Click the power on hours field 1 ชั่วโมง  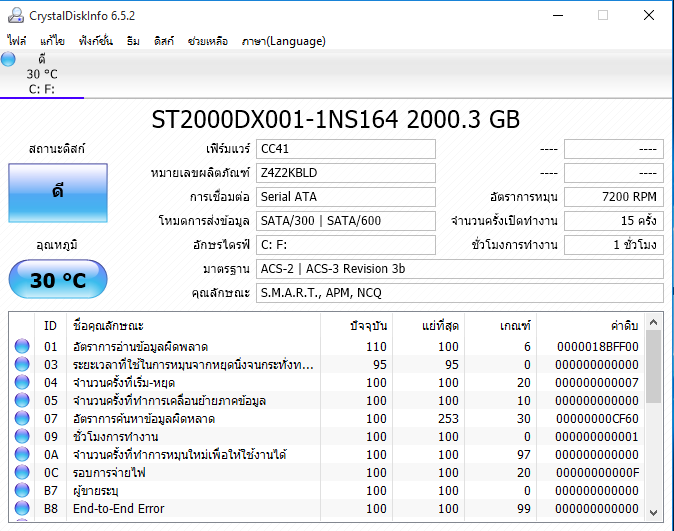[614, 245]
